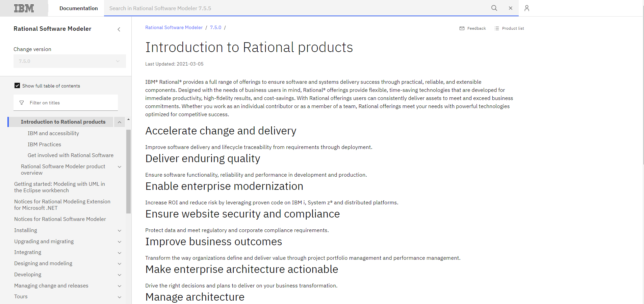Click the IBM logo
The width and height of the screenshot is (644, 304).
[24, 8]
